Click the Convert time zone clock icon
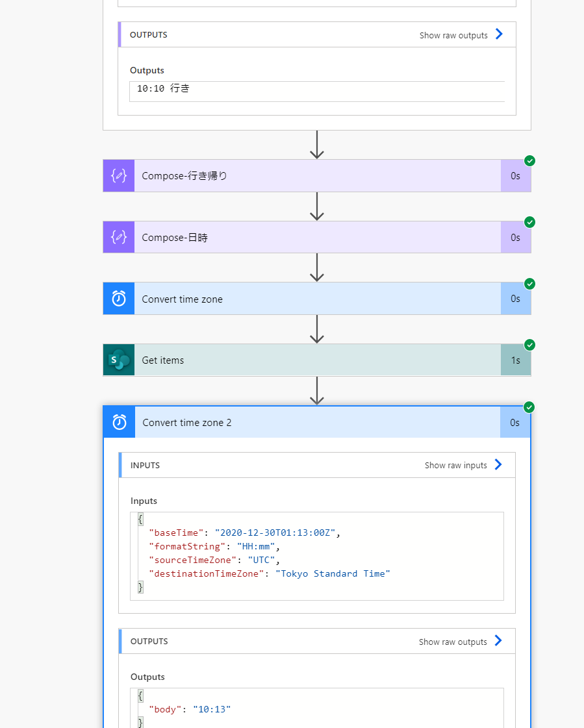The image size is (584, 728). coord(119,299)
